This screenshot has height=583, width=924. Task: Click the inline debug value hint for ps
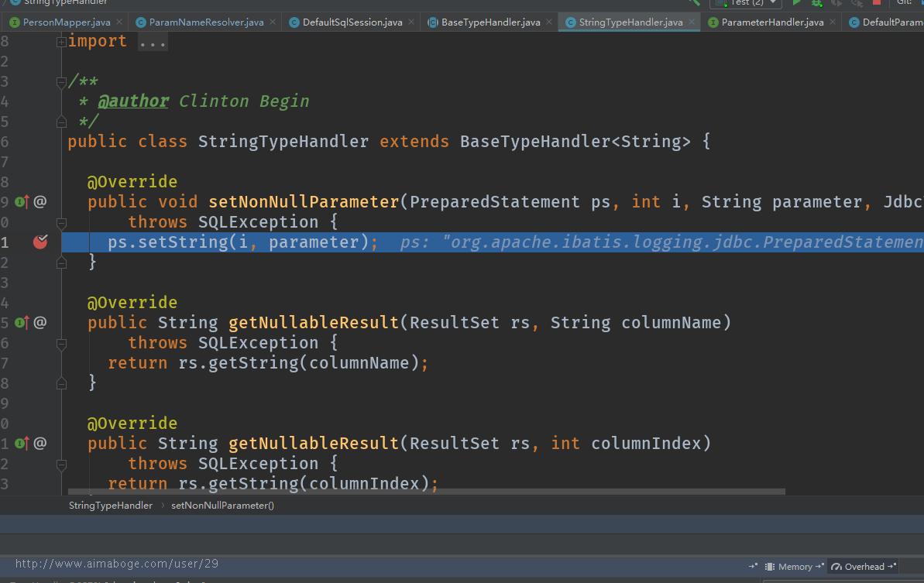click(x=661, y=242)
